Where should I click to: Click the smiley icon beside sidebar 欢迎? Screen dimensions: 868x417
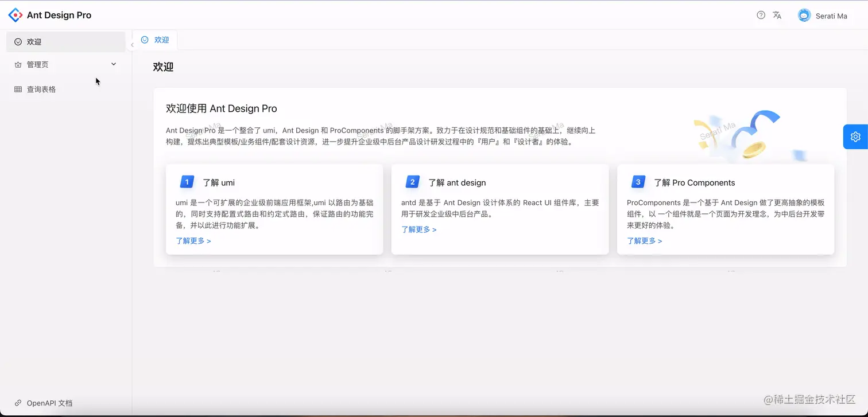18,42
